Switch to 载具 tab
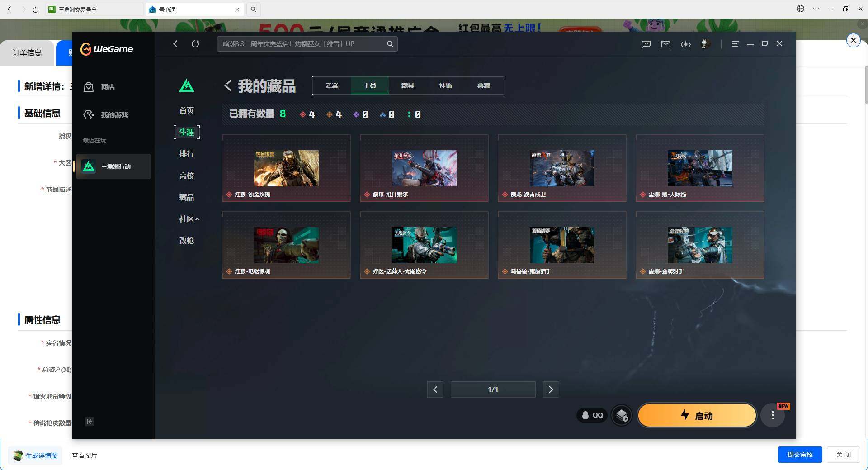Screen dimensions: 868x470 pyautogui.click(x=408, y=85)
